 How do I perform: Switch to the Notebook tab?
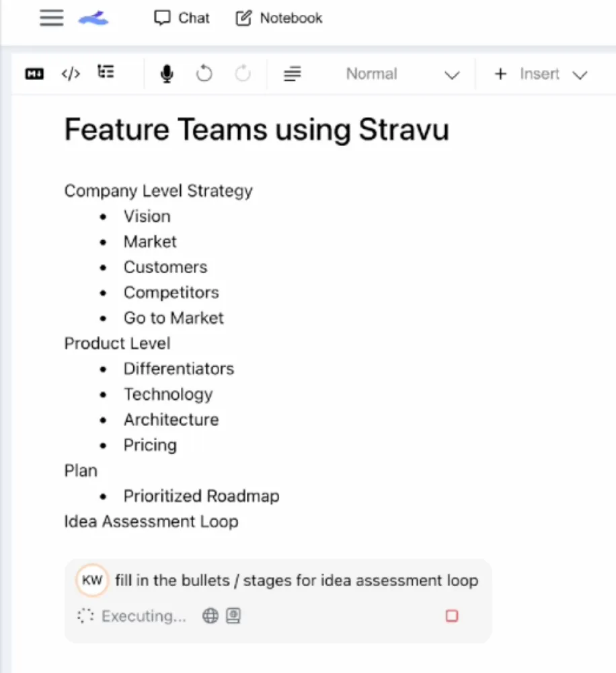point(279,18)
